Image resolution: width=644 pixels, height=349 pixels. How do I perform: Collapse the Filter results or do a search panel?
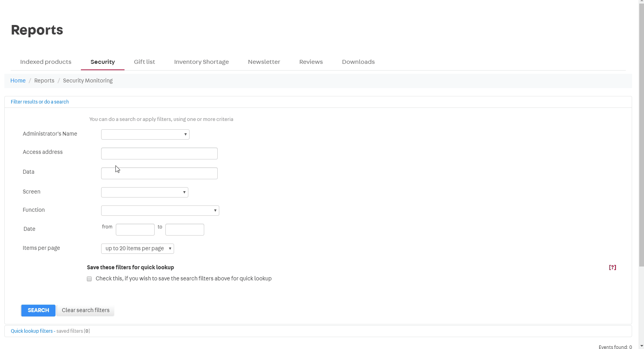click(x=40, y=102)
